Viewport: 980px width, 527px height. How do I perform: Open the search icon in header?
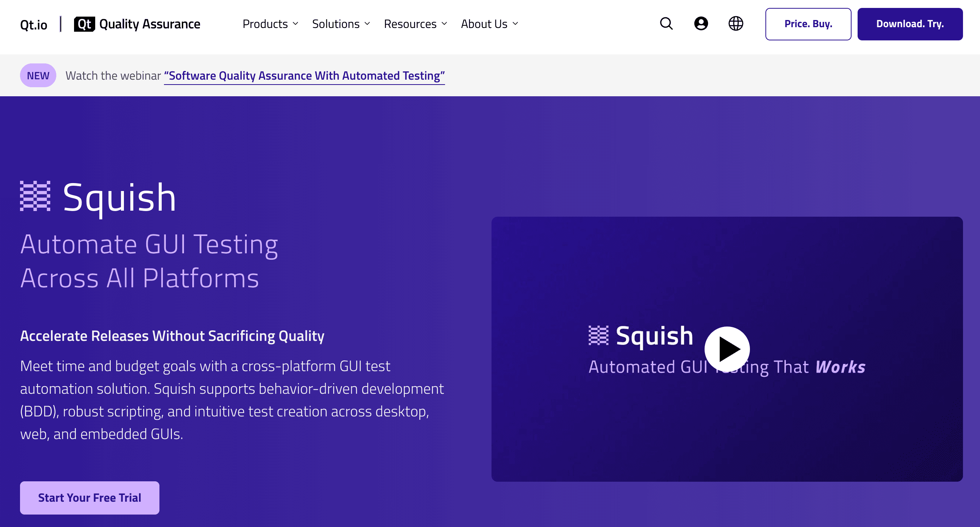click(x=666, y=23)
